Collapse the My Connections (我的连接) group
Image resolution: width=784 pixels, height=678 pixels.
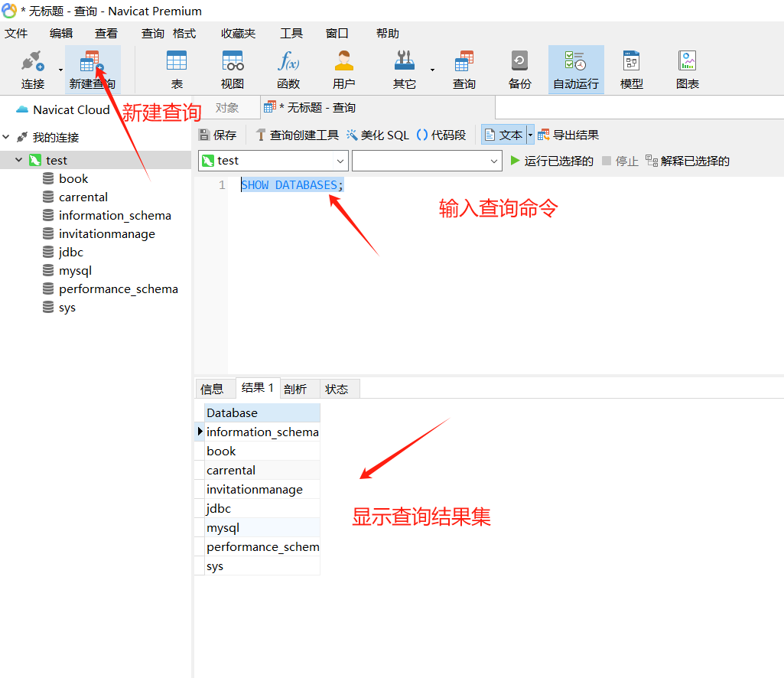6,138
